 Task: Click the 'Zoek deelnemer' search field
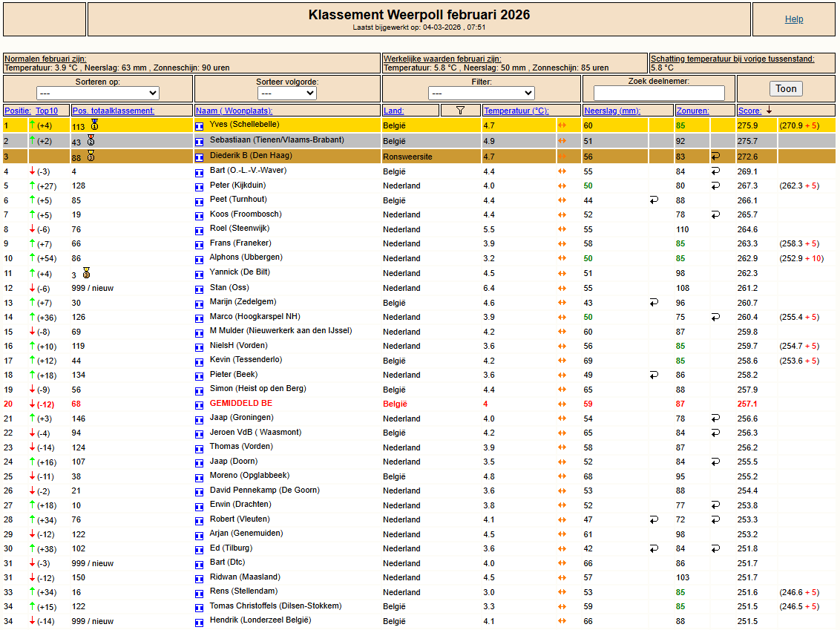(659, 93)
